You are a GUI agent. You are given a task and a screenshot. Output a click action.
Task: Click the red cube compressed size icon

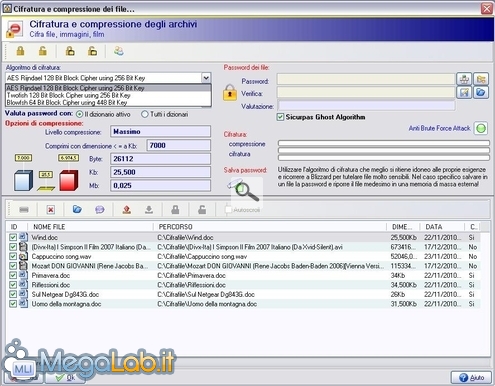tap(69, 180)
